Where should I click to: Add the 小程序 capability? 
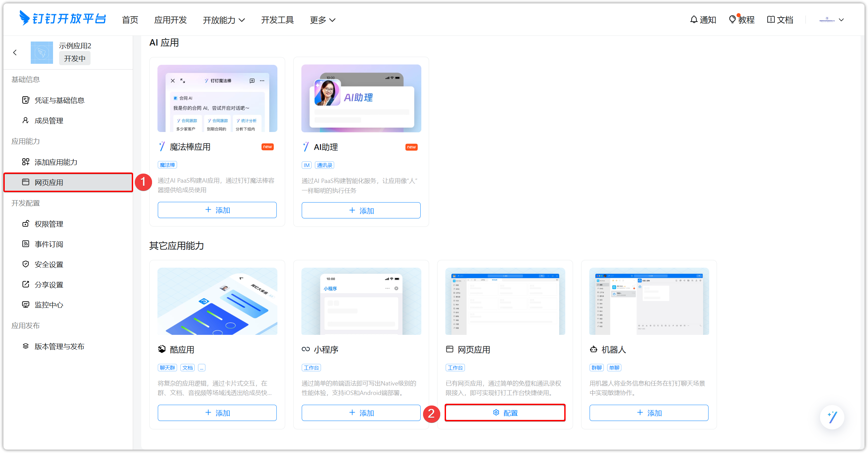point(361,413)
